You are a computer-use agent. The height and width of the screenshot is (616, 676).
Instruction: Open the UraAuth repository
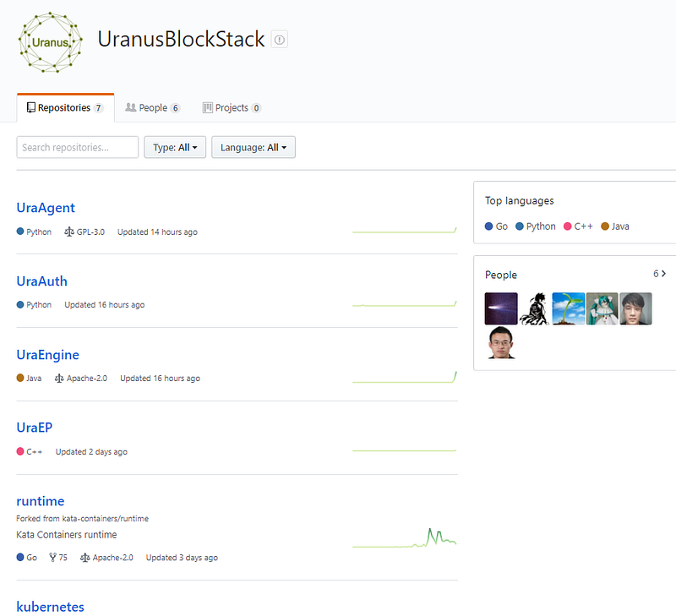(x=41, y=281)
